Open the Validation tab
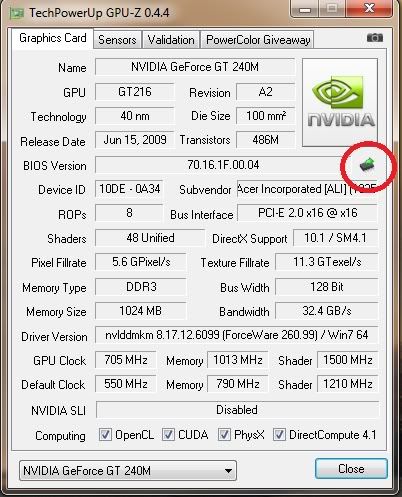Viewport: 402px width, 497px height. pyautogui.click(x=171, y=40)
